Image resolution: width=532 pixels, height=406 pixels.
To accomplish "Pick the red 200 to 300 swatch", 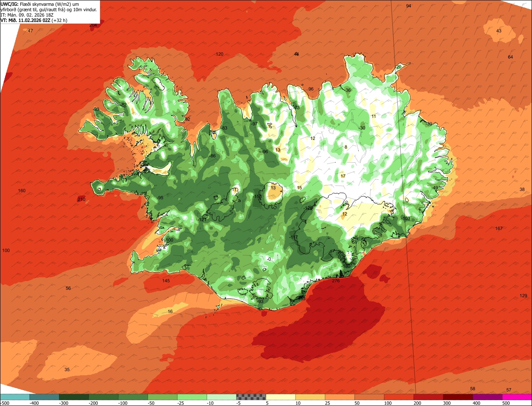I will pyautogui.click(x=428, y=397).
